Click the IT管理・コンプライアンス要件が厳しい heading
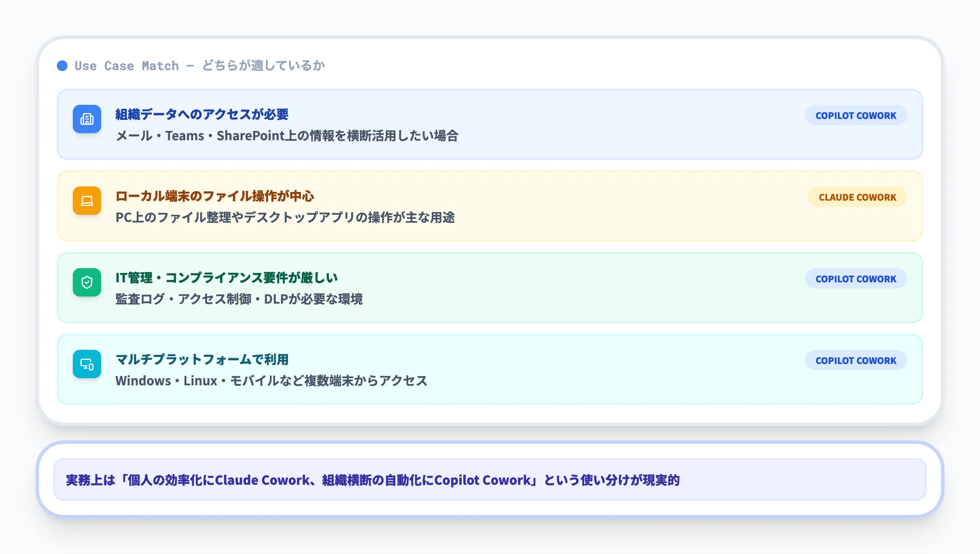980x554 pixels. click(226, 277)
